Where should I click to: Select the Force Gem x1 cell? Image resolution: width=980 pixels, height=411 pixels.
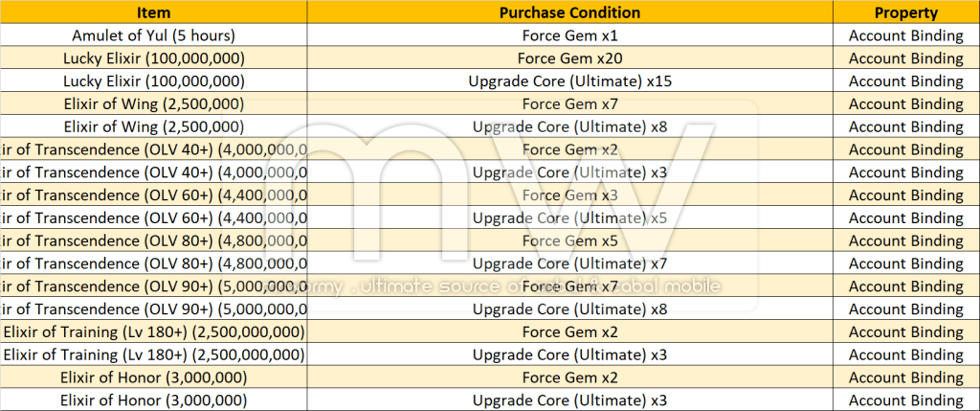[x=569, y=35]
